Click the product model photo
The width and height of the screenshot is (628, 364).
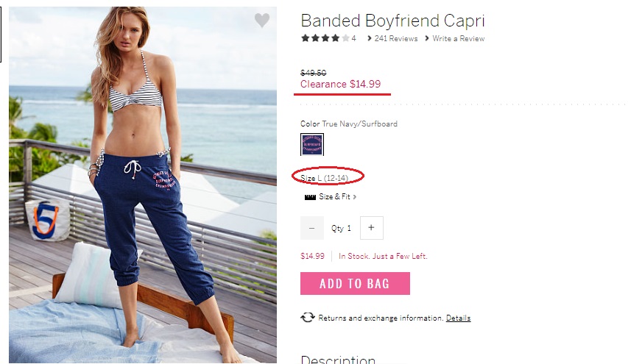point(143,185)
